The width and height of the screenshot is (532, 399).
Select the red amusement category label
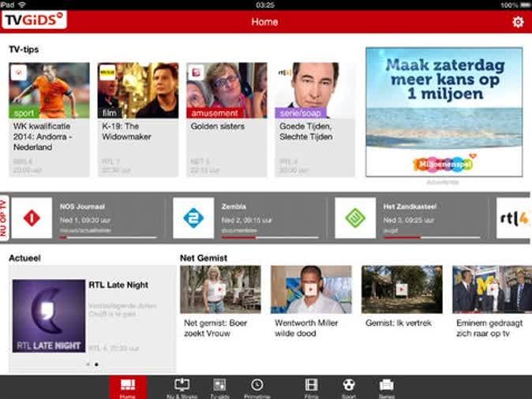pyautogui.click(x=215, y=113)
